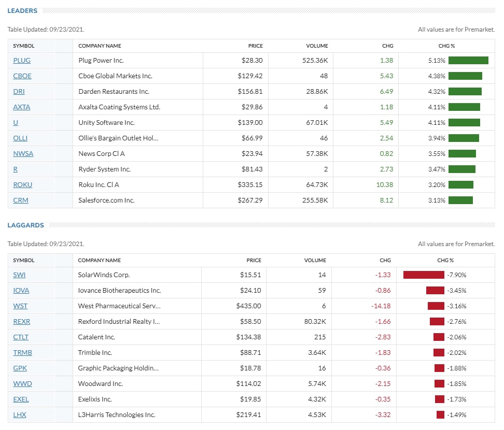
Task: Click Salesforce.com Inc. company name
Action: pyautogui.click(x=106, y=200)
